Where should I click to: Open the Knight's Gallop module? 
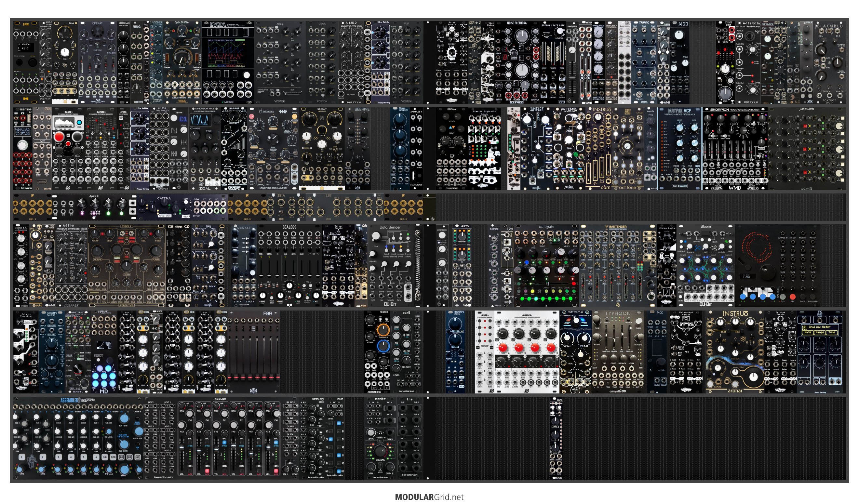[x=52, y=352]
